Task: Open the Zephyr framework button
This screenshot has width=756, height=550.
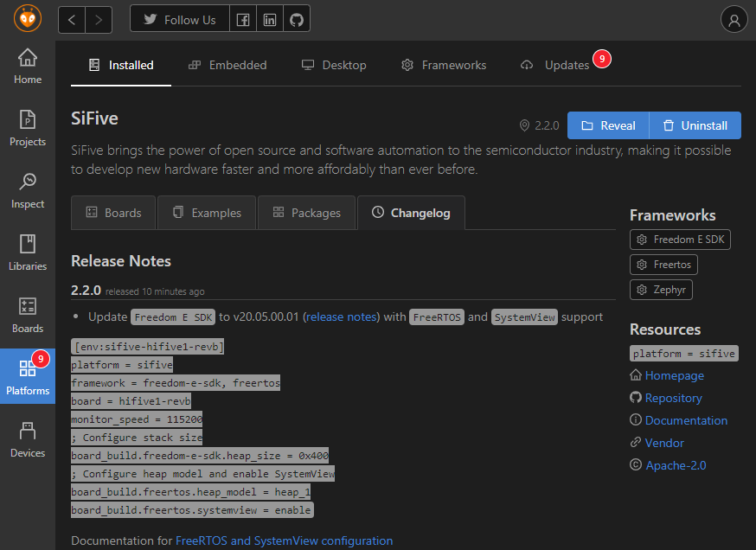Action: click(661, 290)
